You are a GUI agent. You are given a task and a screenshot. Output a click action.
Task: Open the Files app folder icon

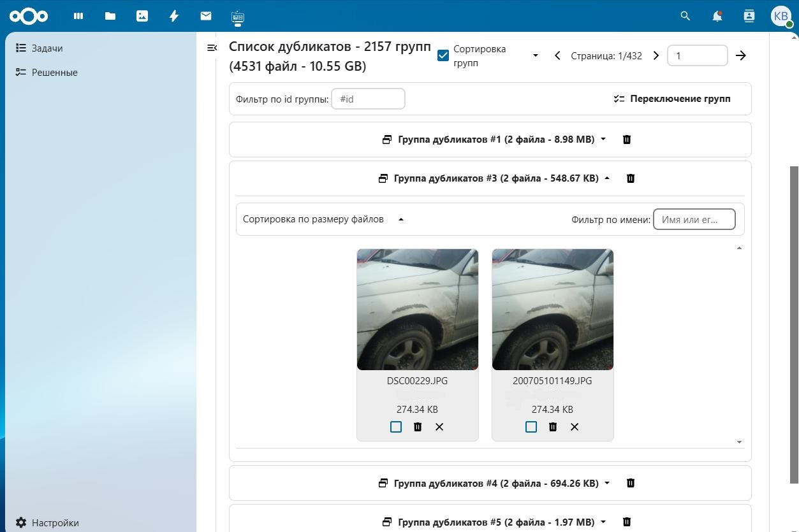coord(110,16)
